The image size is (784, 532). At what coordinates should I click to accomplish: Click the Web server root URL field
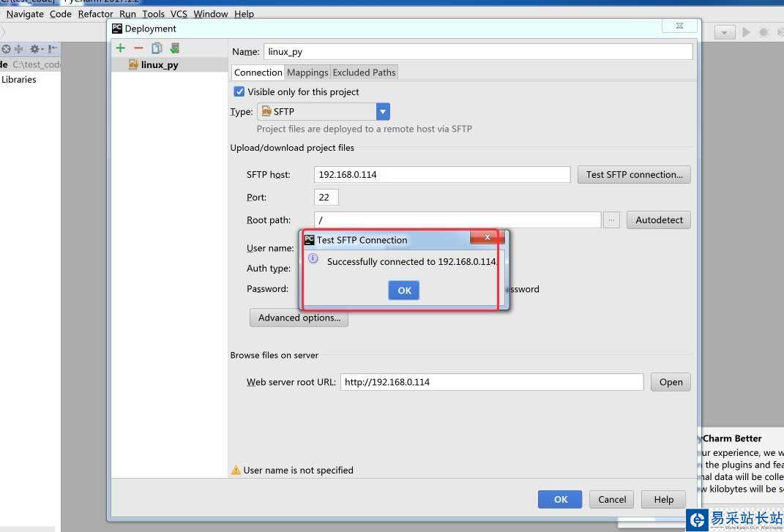click(x=492, y=382)
